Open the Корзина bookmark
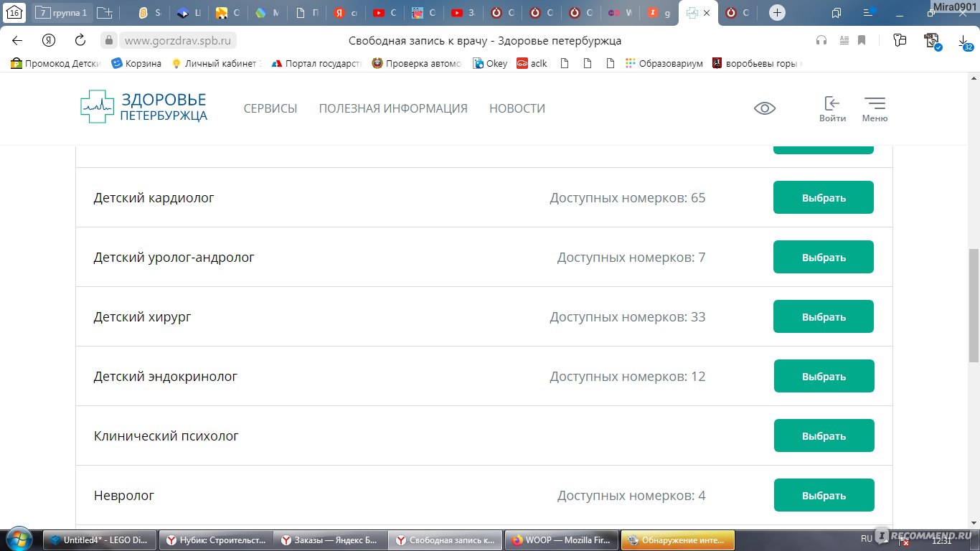Image resolution: width=980 pixels, height=551 pixels. [136, 63]
